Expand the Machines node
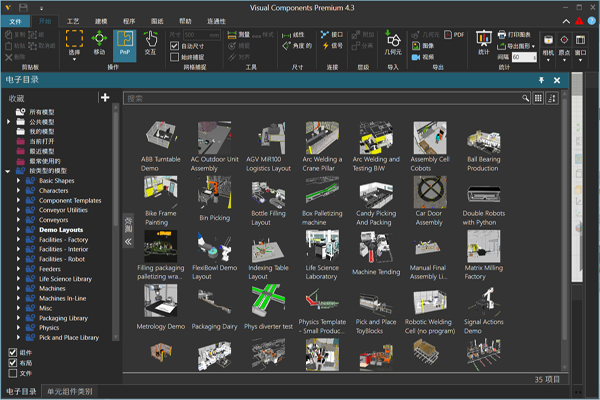 pyautogui.click(x=18, y=288)
